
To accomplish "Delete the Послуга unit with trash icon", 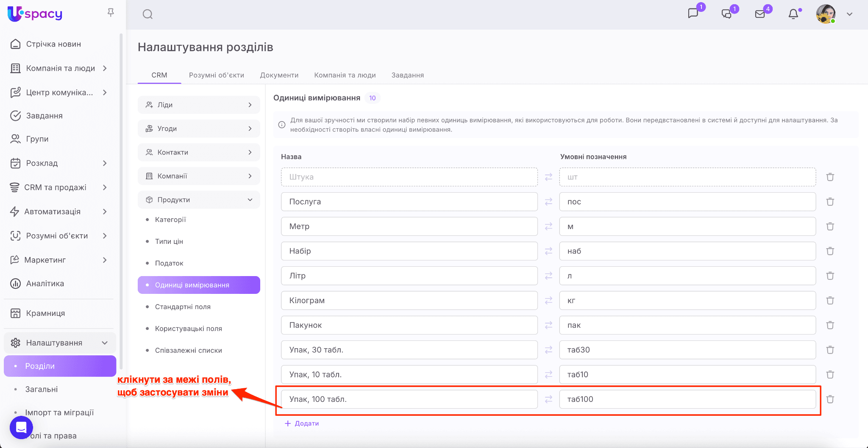I will 830,202.
